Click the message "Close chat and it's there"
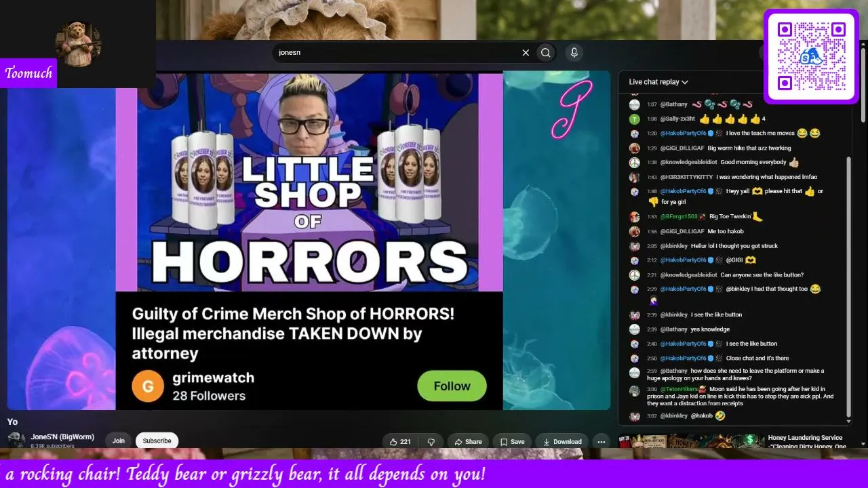 point(757,359)
